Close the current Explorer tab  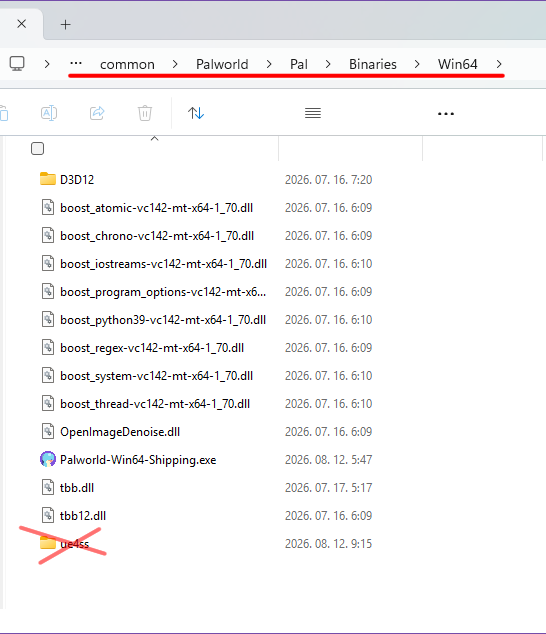pos(22,24)
